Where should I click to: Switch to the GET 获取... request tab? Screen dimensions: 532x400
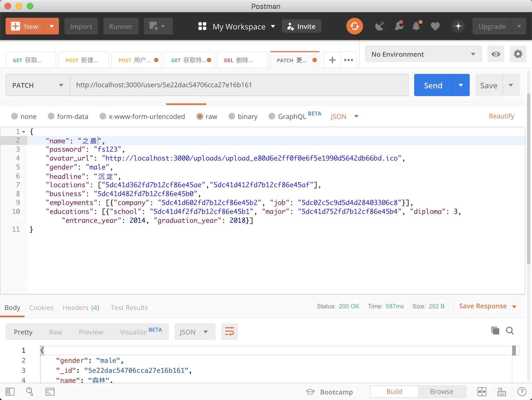pos(31,60)
